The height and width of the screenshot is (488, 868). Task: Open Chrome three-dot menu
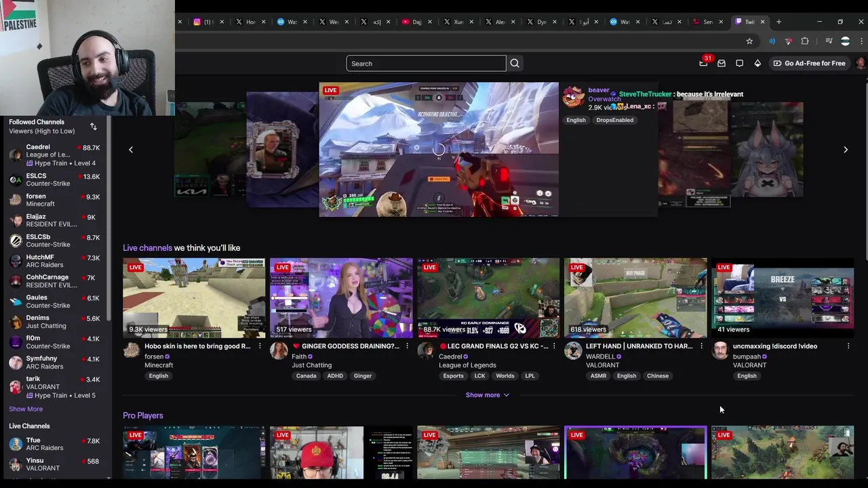pos(861,41)
